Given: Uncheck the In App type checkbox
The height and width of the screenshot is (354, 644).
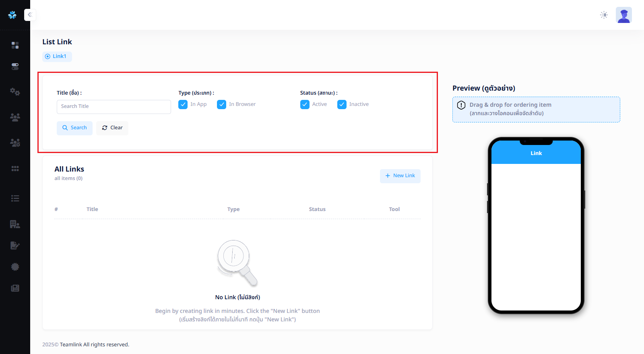Looking at the screenshot, I should (x=183, y=105).
